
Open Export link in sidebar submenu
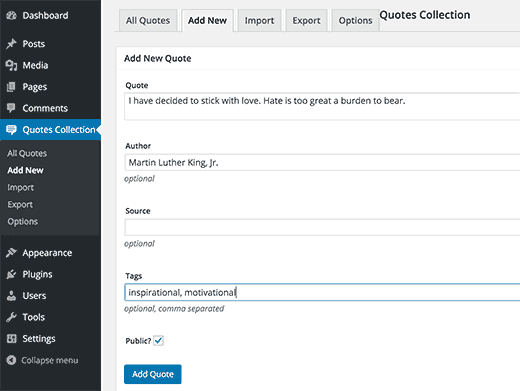point(20,204)
